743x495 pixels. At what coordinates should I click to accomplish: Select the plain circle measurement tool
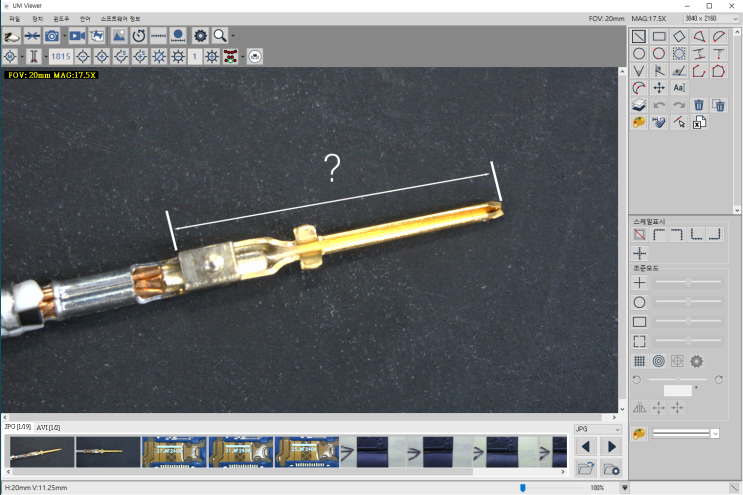(x=639, y=54)
